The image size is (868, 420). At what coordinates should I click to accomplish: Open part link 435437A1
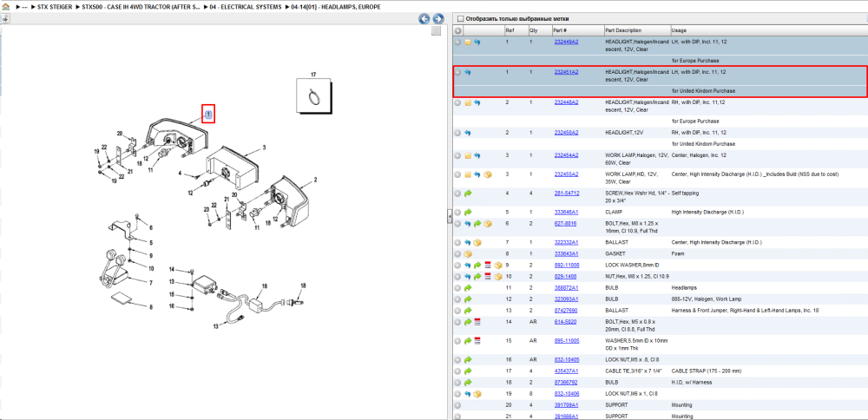[x=566, y=371]
